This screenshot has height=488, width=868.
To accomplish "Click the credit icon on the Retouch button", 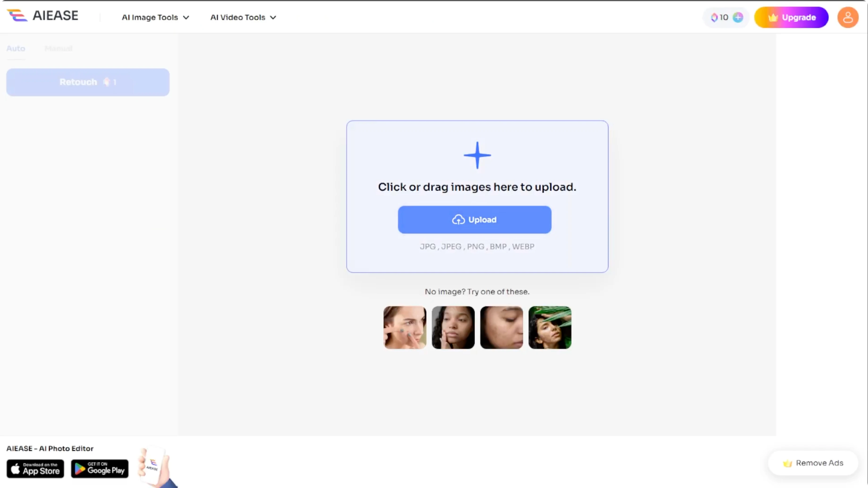I will click(x=106, y=82).
